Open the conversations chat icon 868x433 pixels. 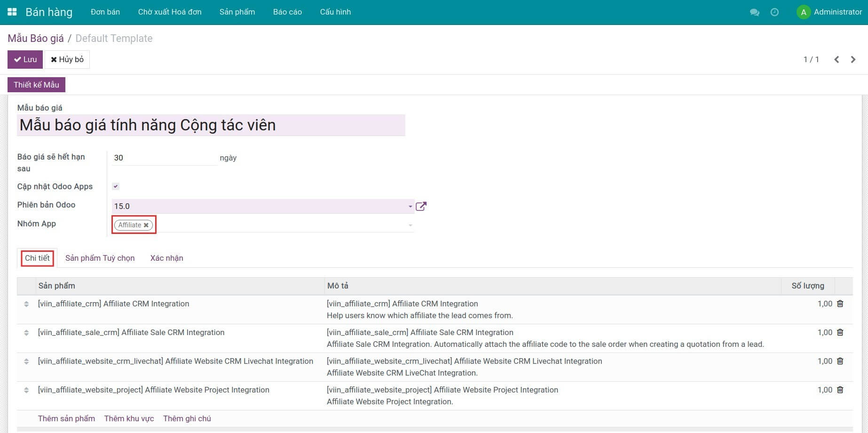pos(754,12)
